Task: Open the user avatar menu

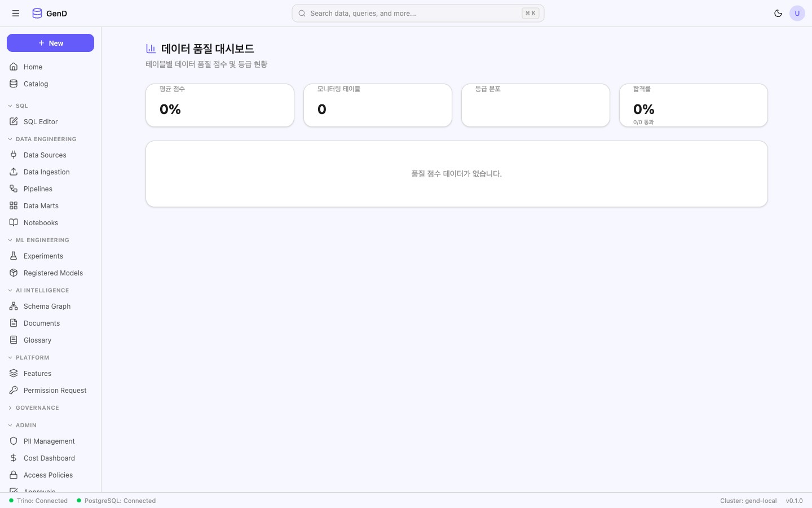Action: click(x=797, y=14)
